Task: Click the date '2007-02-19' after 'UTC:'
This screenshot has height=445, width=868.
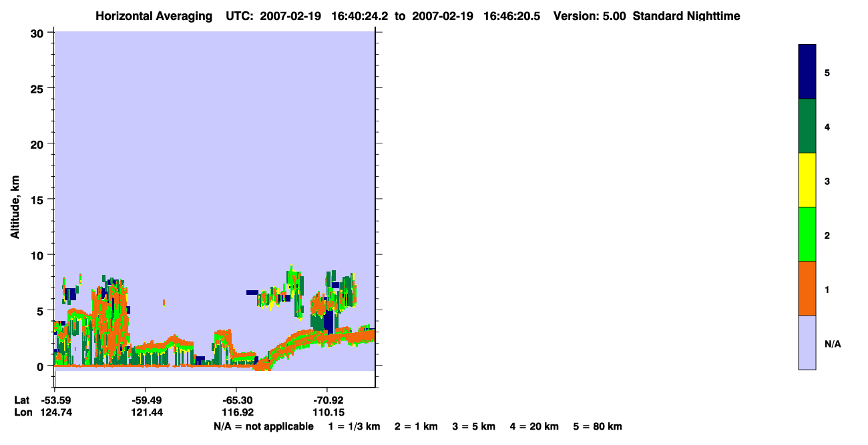Action: click(x=290, y=16)
